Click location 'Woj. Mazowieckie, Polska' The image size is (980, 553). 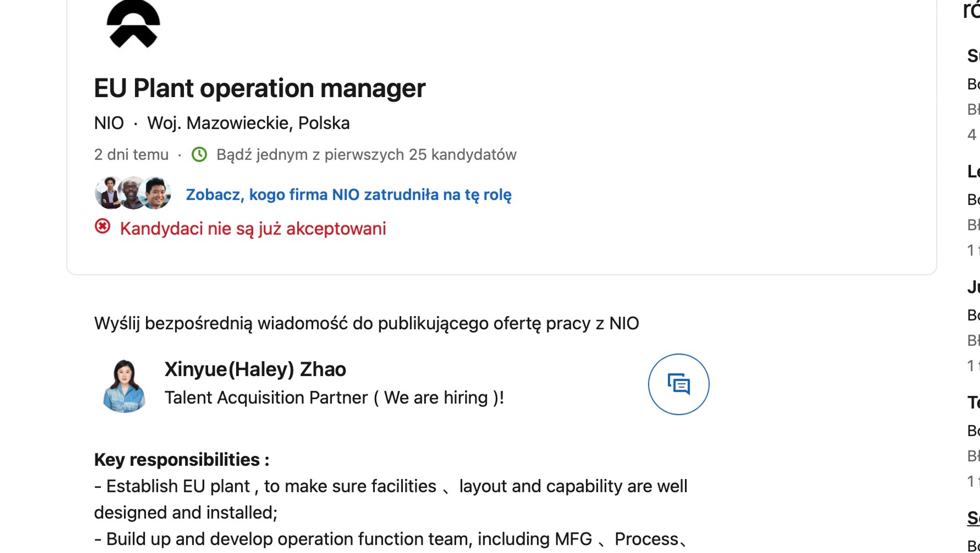[249, 123]
